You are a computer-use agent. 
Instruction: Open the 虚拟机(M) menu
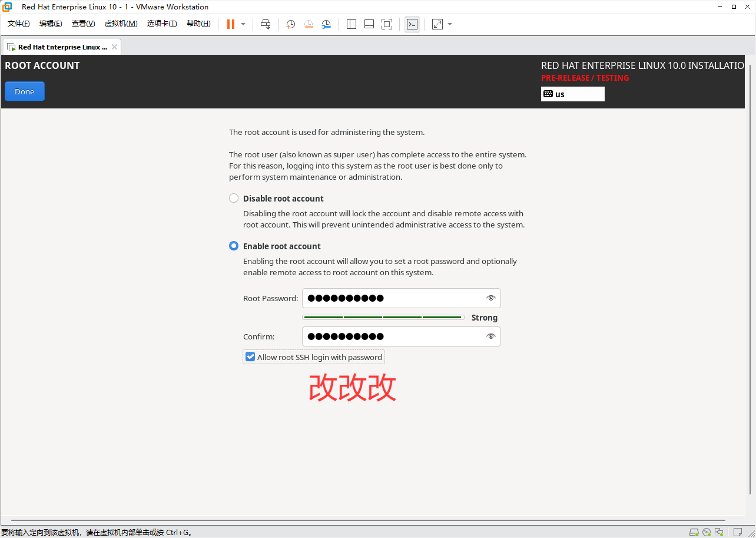tap(121, 24)
